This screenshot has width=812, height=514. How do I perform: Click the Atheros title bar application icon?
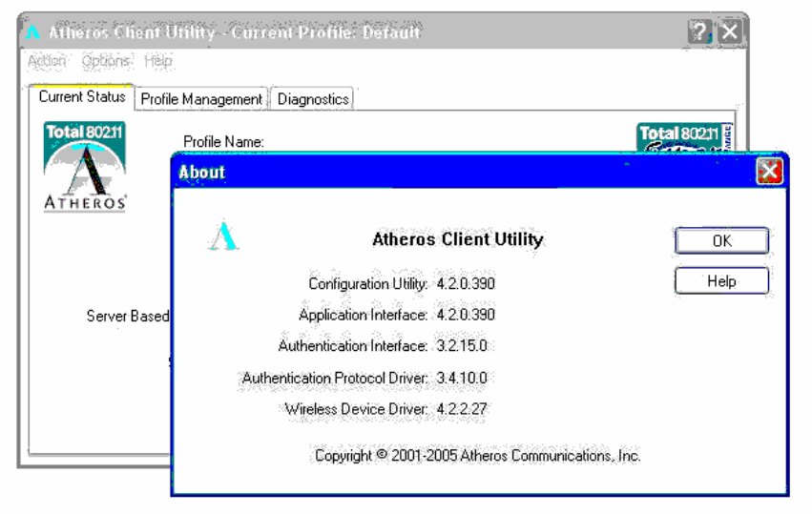click(x=32, y=32)
